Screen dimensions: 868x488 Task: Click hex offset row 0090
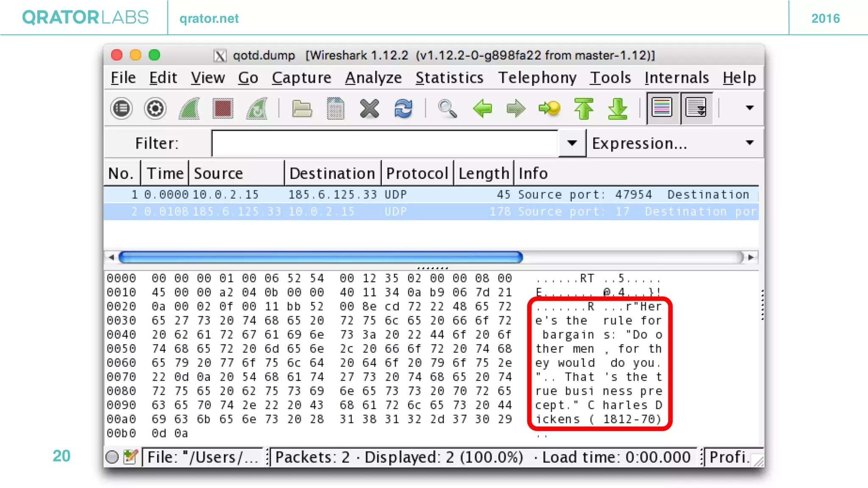pos(121,405)
